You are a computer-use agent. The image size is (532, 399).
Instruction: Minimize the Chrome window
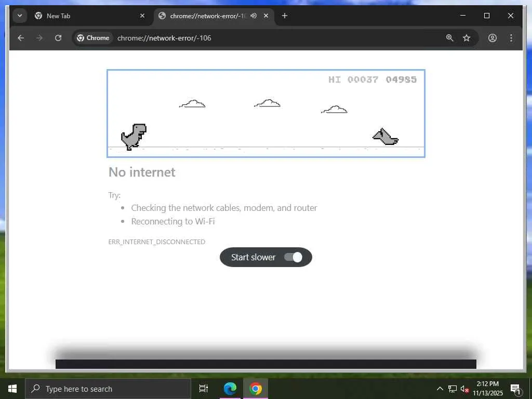pyautogui.click(x=462, y=16)
